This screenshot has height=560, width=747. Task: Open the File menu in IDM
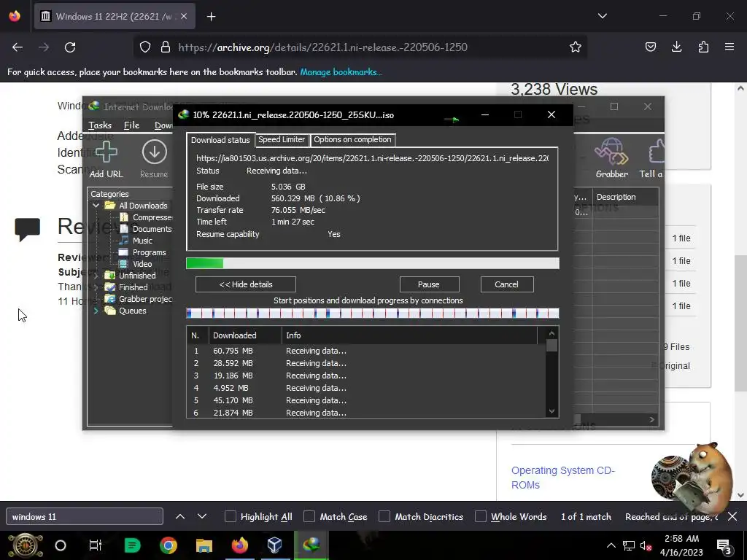point(131,125)
